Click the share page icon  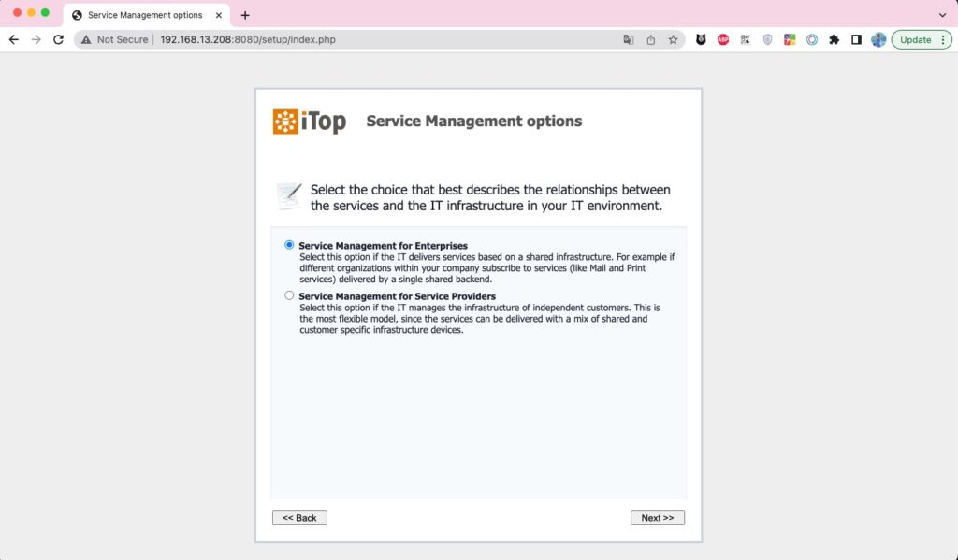click(x=651, y=39)
